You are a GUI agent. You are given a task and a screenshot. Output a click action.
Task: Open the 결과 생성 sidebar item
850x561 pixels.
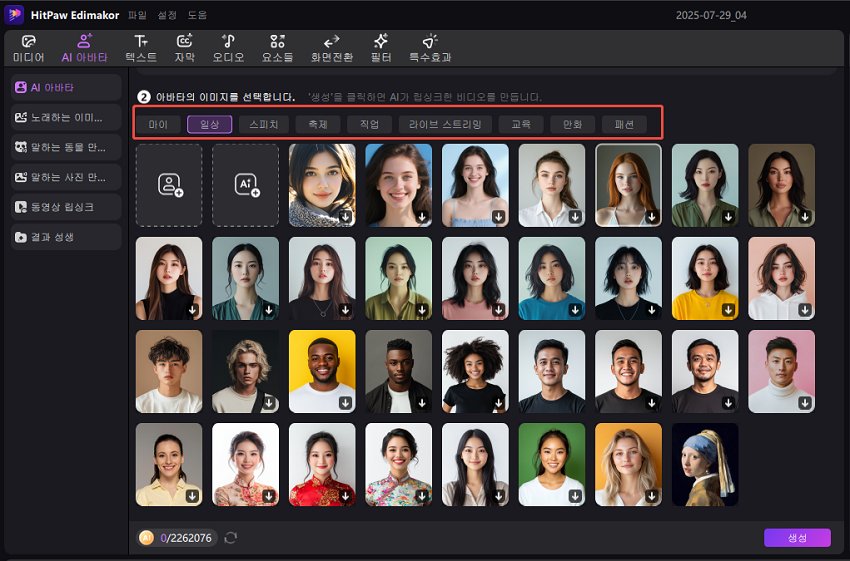(66, 237)
